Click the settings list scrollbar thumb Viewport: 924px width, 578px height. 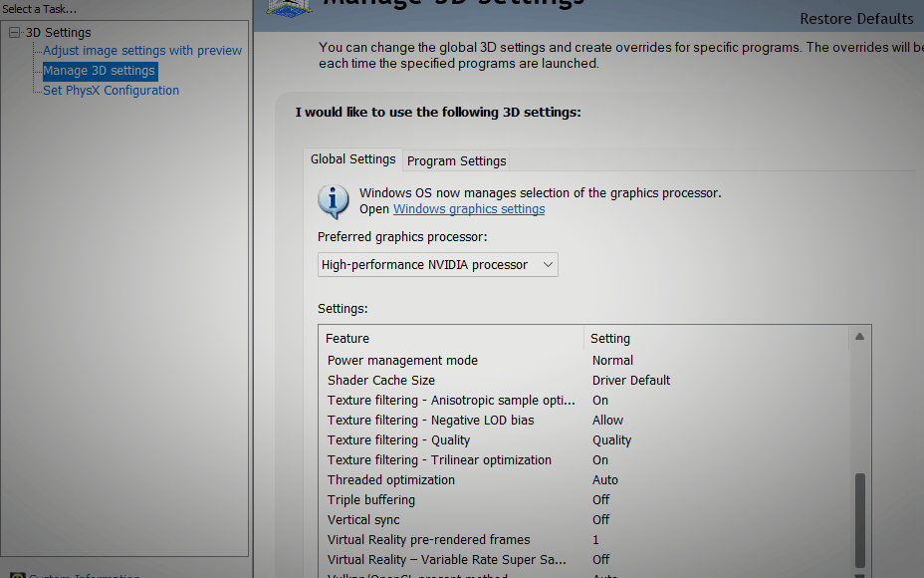pyautogui.click(x=859, y=520)
